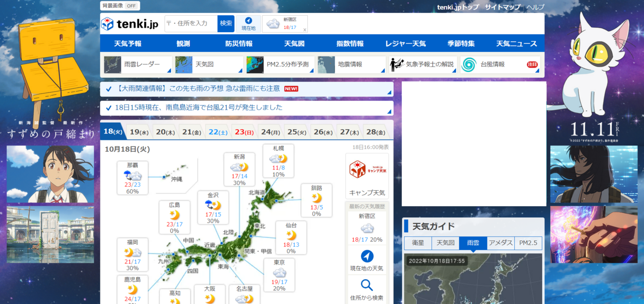Click the 札幌 weather icon on the map
The image size is (644, 304).
(x=278, y=159)
